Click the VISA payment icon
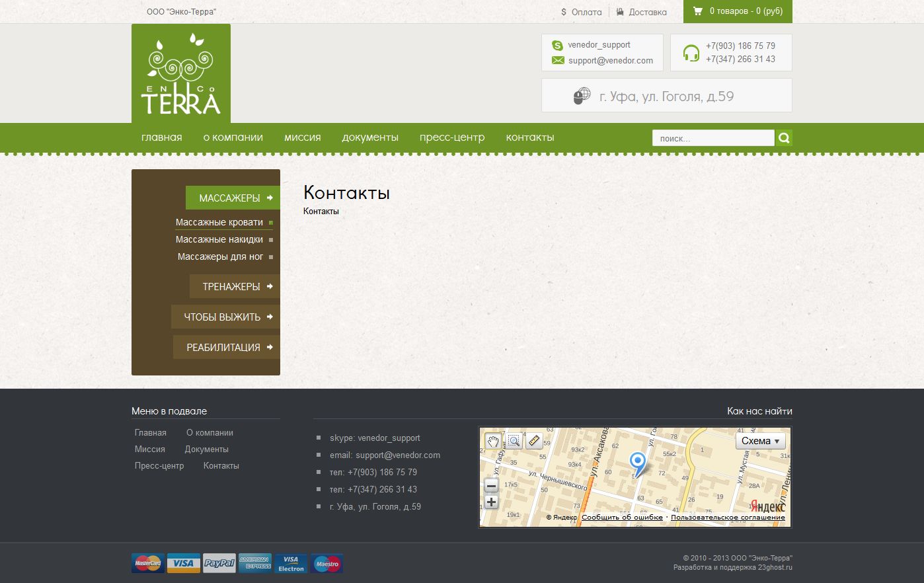The image size is (924, 583). click(x=184, y=563)
